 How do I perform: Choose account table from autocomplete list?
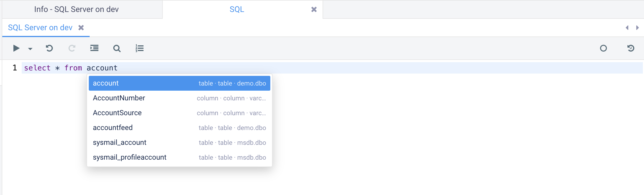coord(180,83)
